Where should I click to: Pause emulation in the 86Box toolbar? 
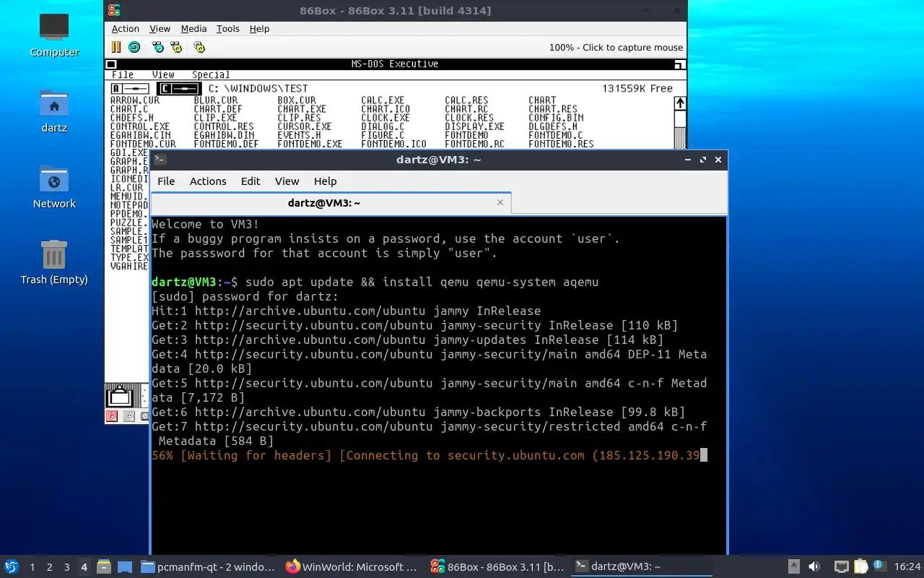(115, 47)
